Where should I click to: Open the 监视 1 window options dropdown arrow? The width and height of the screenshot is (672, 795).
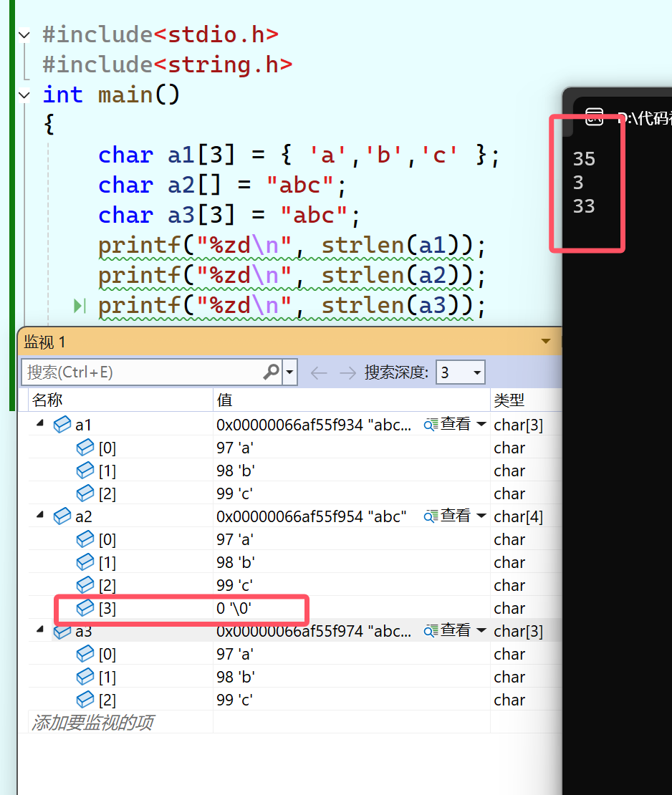(546, 341)
